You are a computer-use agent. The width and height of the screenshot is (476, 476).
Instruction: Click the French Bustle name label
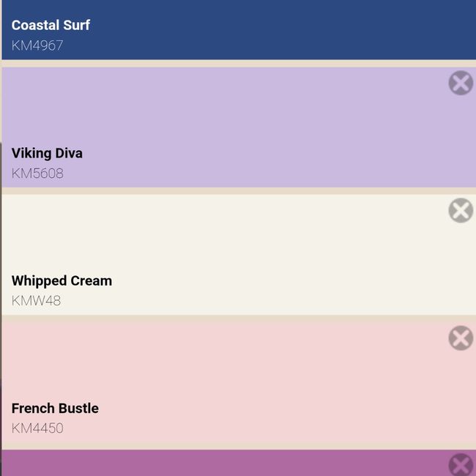[x=55, y=408]
